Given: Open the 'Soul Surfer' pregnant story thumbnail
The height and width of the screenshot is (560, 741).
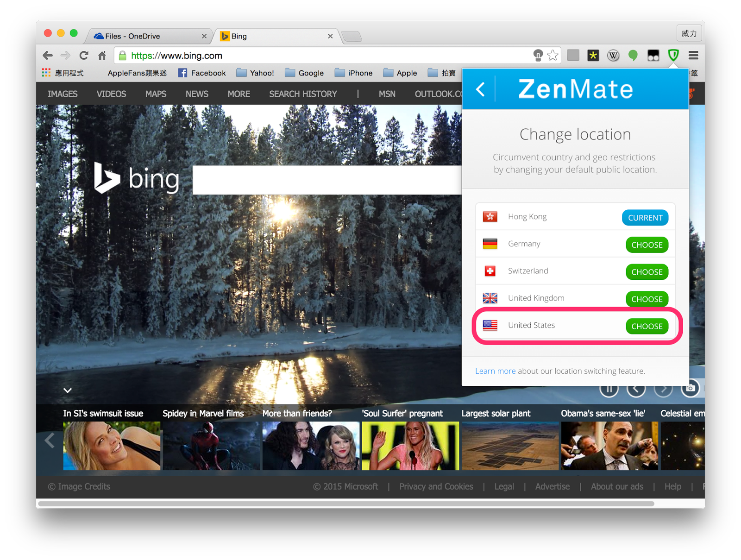Looking at the screenshot, I should 410,446.
